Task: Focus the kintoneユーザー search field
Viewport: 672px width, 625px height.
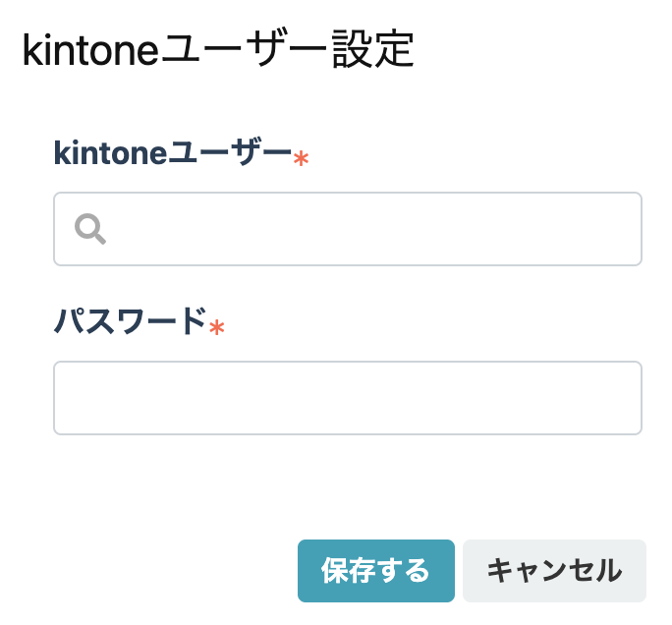Action: (348, 229)
